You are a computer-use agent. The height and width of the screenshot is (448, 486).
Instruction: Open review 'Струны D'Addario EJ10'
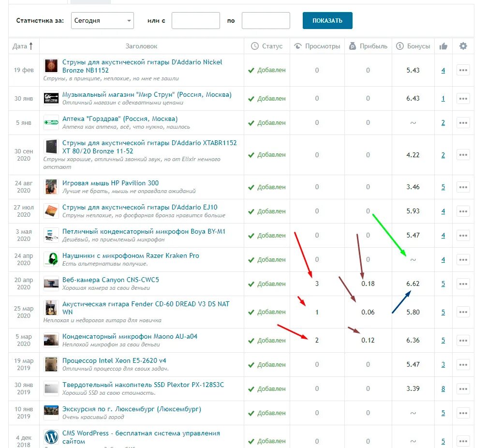pos(140,207)
